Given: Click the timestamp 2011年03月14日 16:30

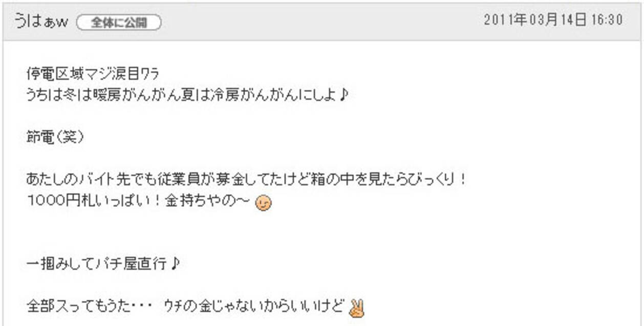Looking at the screenshot, I should click(553, 21).
